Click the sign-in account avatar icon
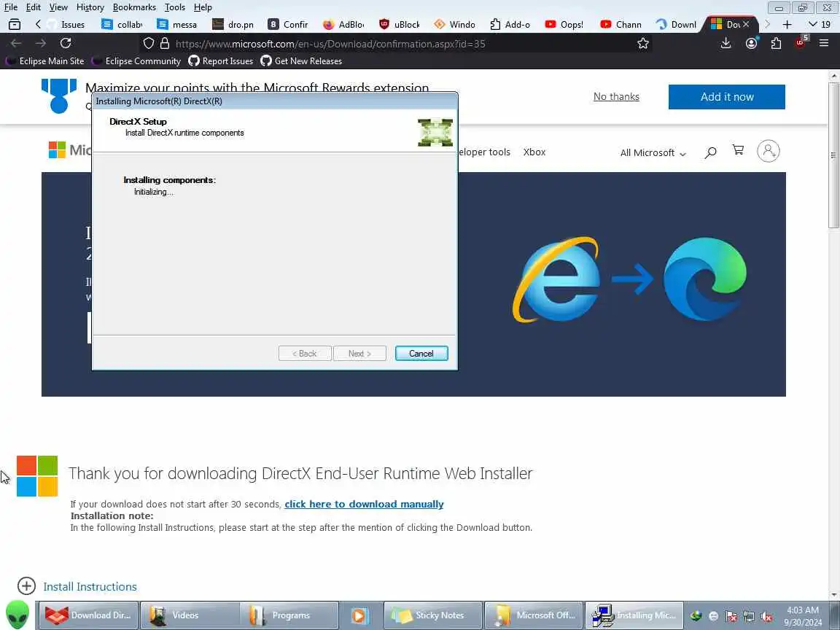Viewport: 840px width, 630px height. coord(769,151)
